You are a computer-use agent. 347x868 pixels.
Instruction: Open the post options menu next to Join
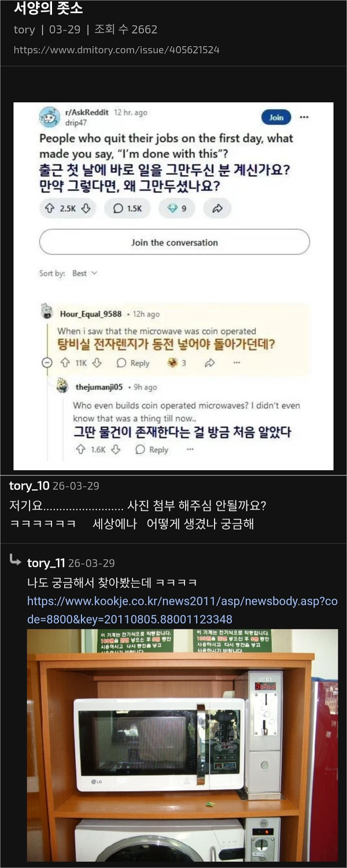coord(304,117)
